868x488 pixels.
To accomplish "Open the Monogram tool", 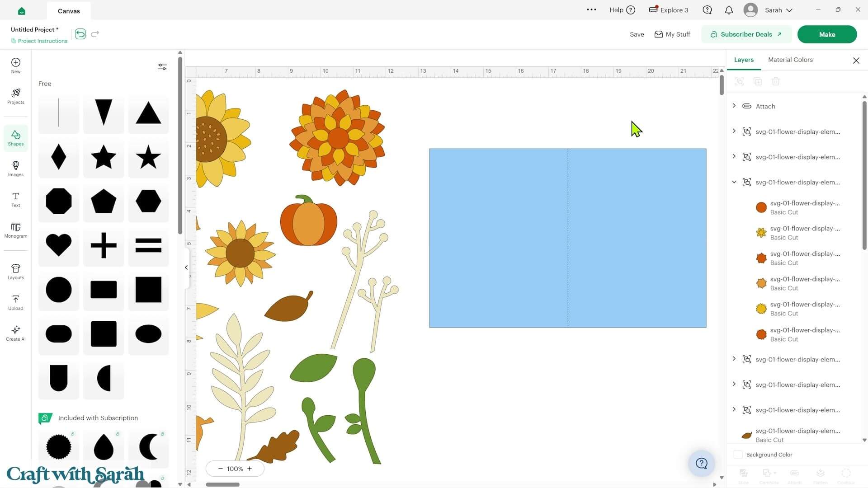I will (15, 230).
